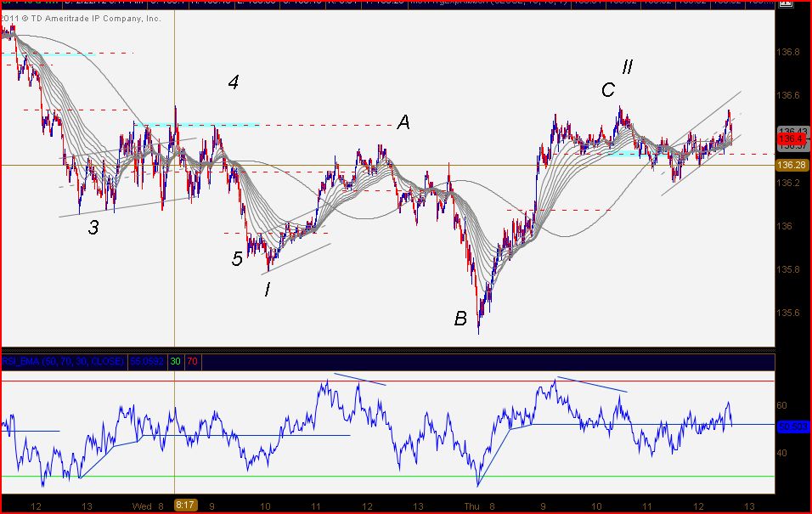
Task: Click the 136.8 price axis label
Action: coord(787,53)
